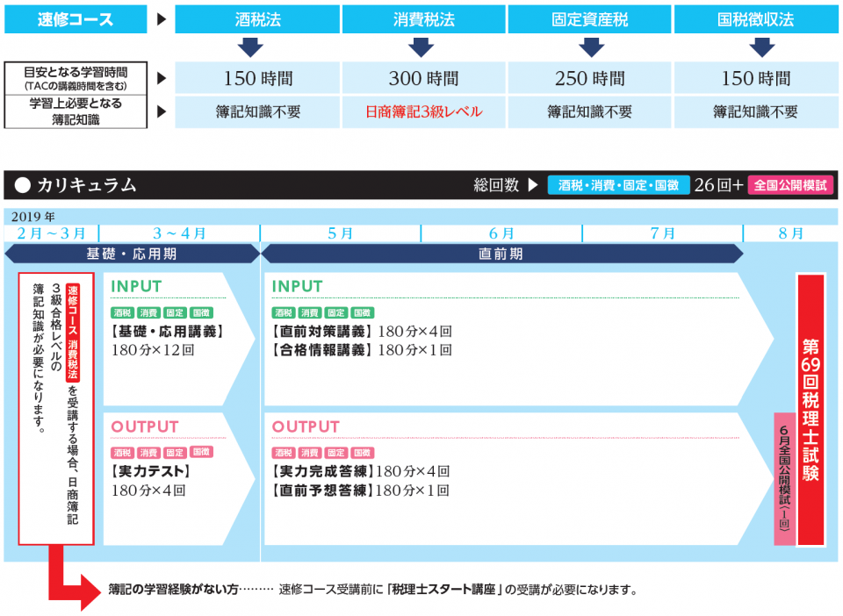The width and height of the screenshot is (843, 616).
Task: Click the white circle before カリキュラム
Action: click(x=23, y=185)
